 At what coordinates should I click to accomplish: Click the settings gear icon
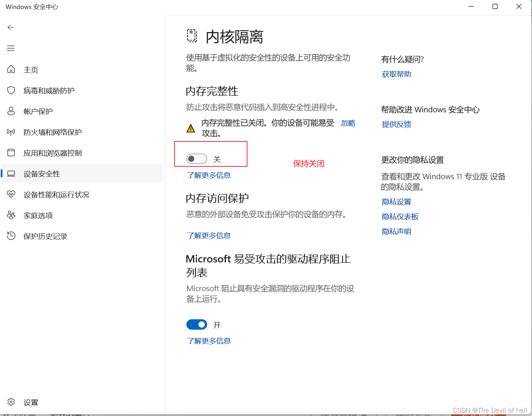[11, 402]
